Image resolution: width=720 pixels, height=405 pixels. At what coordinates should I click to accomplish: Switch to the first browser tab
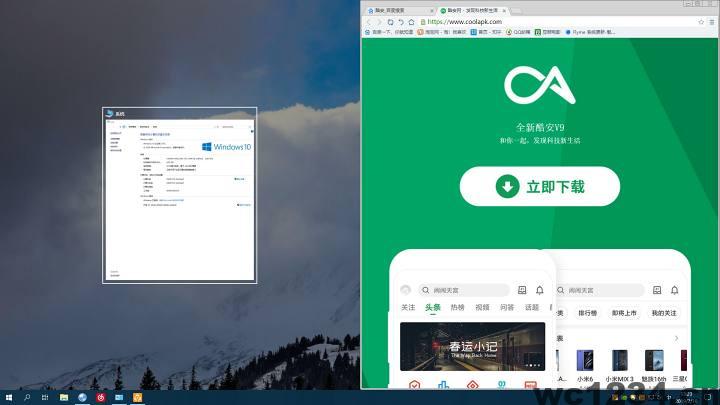coord(399,10)
